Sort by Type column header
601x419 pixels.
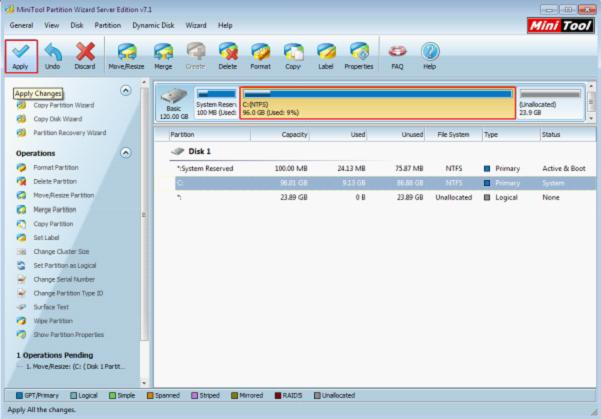click(x=511, y=135)
